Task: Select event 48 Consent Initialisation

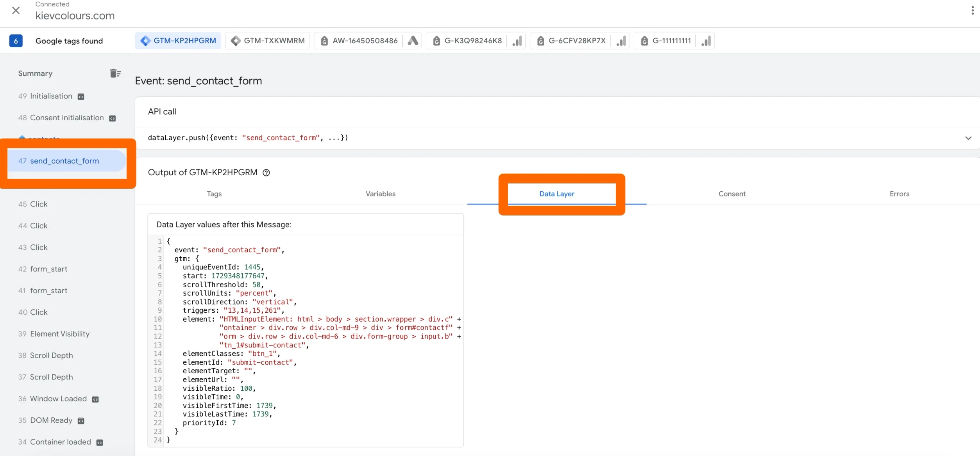Action: (61, 118)
